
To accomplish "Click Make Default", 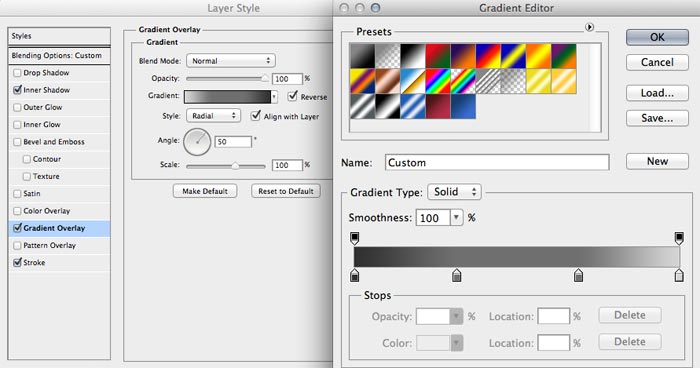I will click(205, 191).
